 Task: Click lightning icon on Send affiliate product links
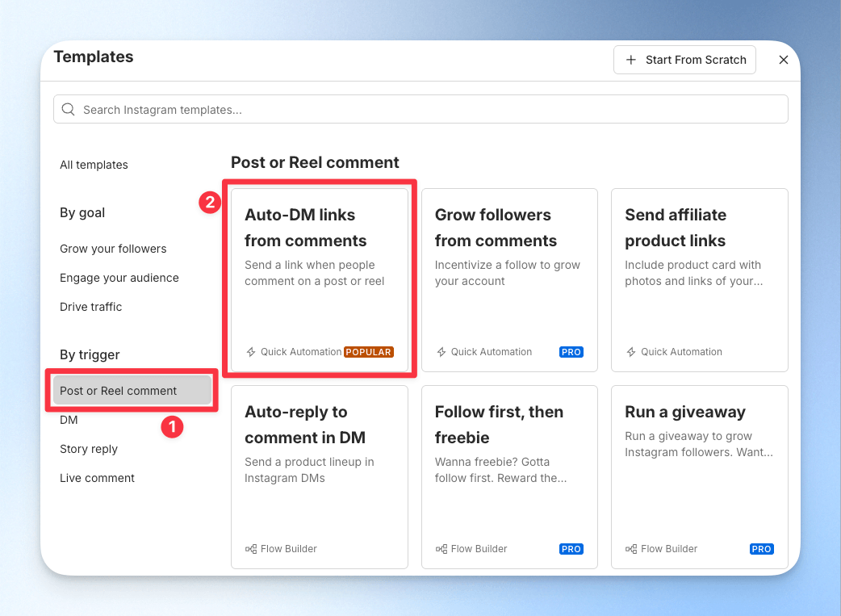(631, 352)
